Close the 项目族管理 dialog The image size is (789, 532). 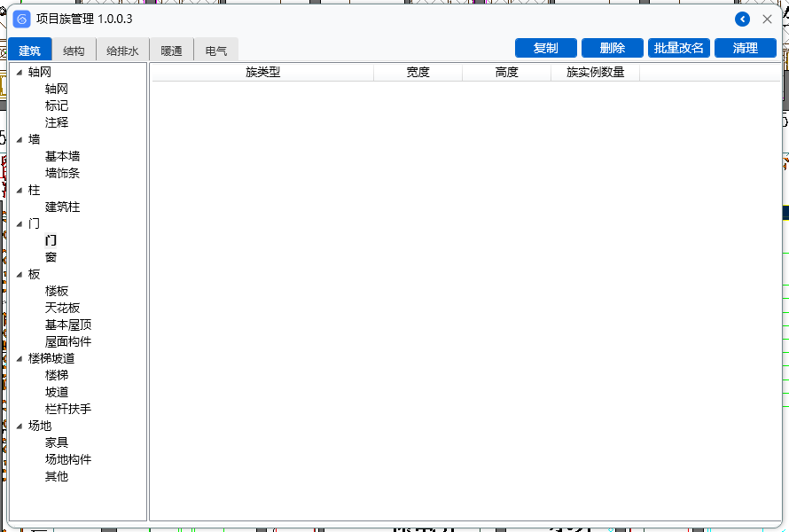tap(768, 20)
